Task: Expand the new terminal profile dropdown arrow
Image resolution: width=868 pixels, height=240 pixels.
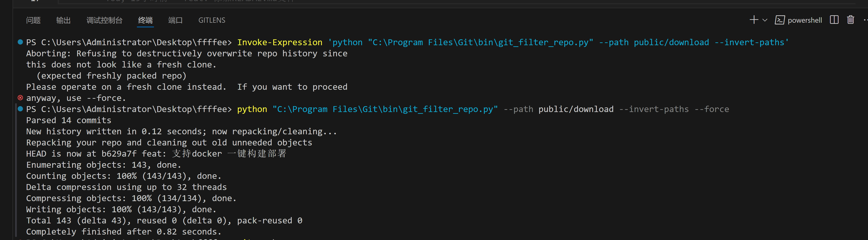Action: [x=765, y=20]
